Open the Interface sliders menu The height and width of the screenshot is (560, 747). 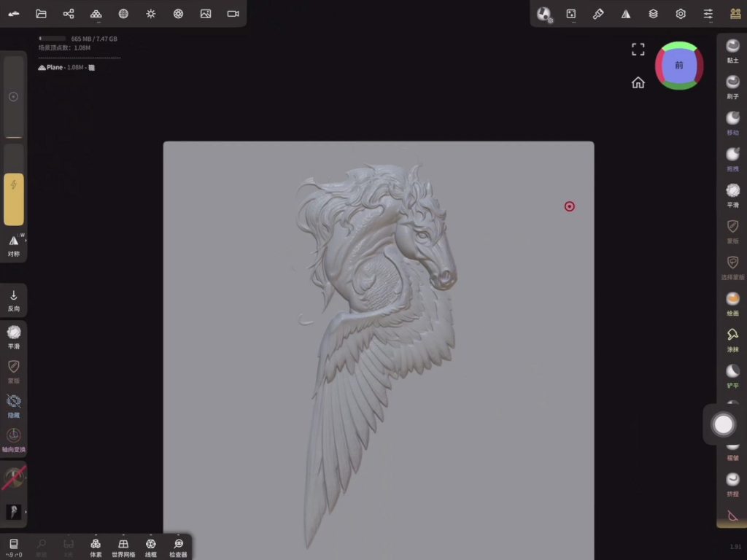click(708, 14)
